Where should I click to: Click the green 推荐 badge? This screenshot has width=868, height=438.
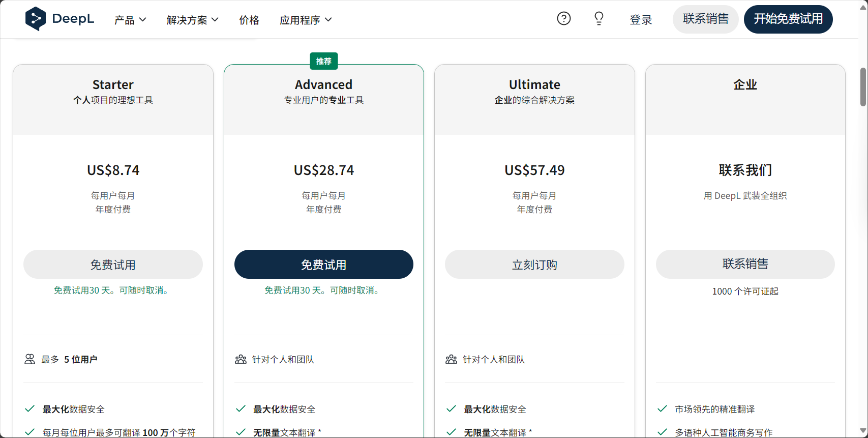coord(324,61)
